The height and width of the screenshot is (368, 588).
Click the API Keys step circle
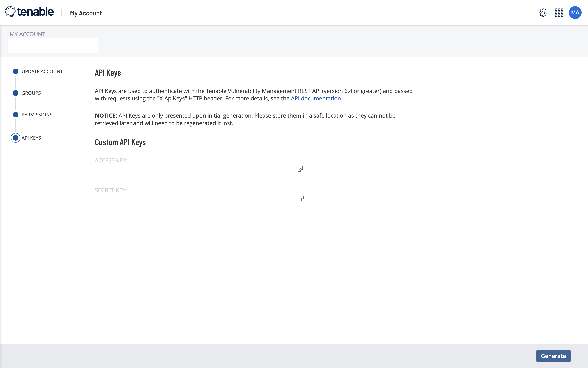(16, 138)
